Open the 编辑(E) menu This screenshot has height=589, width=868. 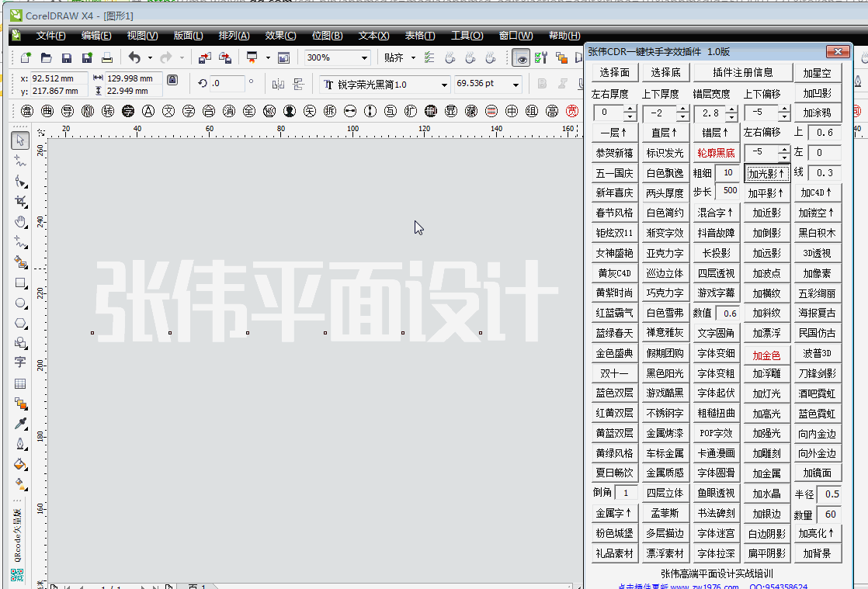[x=96, y=36]
